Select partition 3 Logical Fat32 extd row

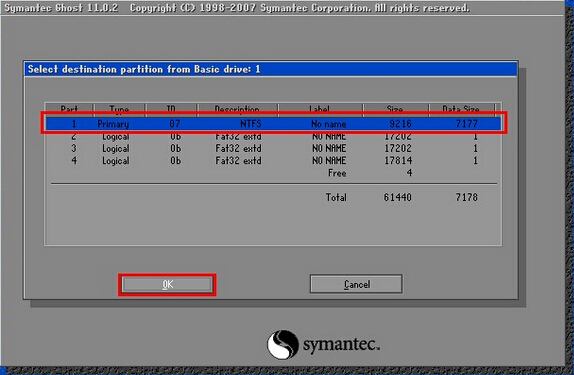tap(273, 148)
